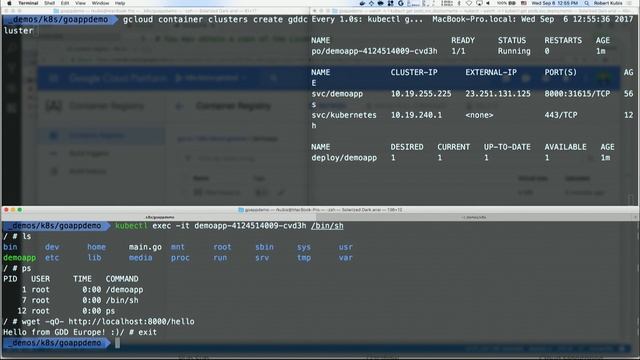Click the /bin/sh underlined argument
This screenshot has width=640, height=360.
click(x=327, y=226)
